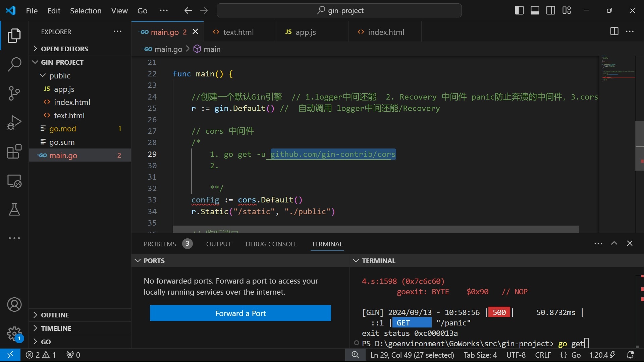Screen dimensions: 644x362
Task: Close the main.go editor tab
Action: (x=195, y=32)
